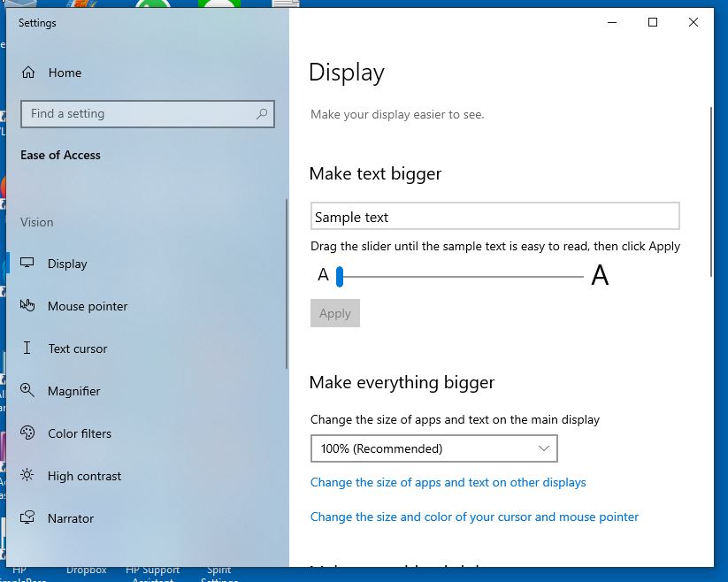This screenshot has width=728, height=582.
Task: Click the search magnifier icon
Action: click(262, 114)
